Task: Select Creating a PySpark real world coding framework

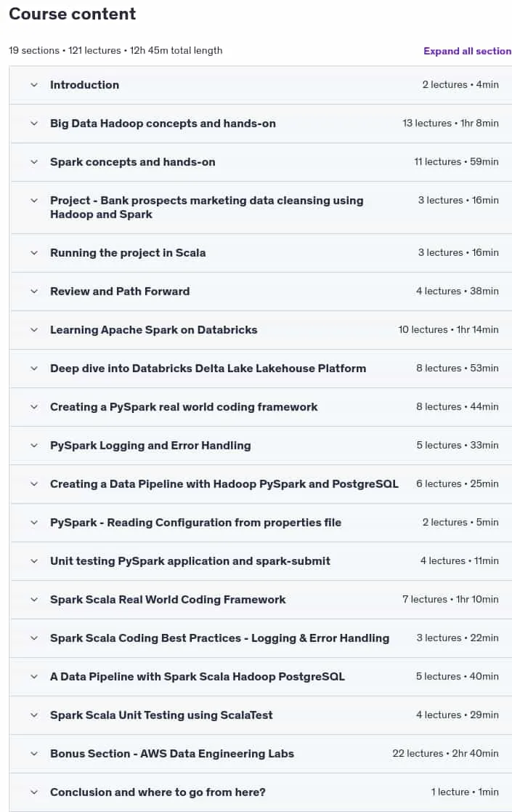Action: pos(184,407)
